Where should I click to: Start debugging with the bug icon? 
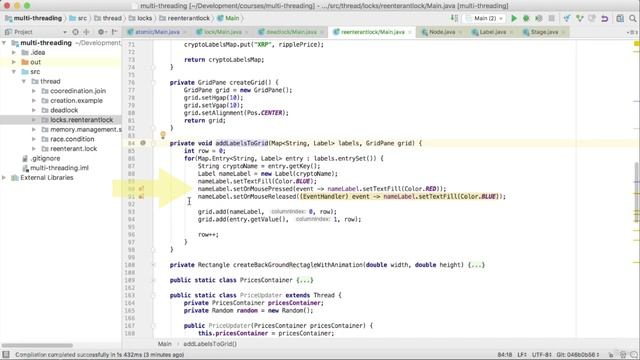526,18
